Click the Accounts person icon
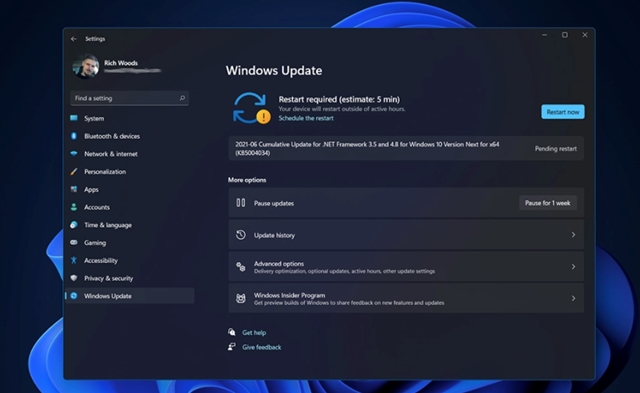Screen dimensions: 640x393 (x=74, y=207)
